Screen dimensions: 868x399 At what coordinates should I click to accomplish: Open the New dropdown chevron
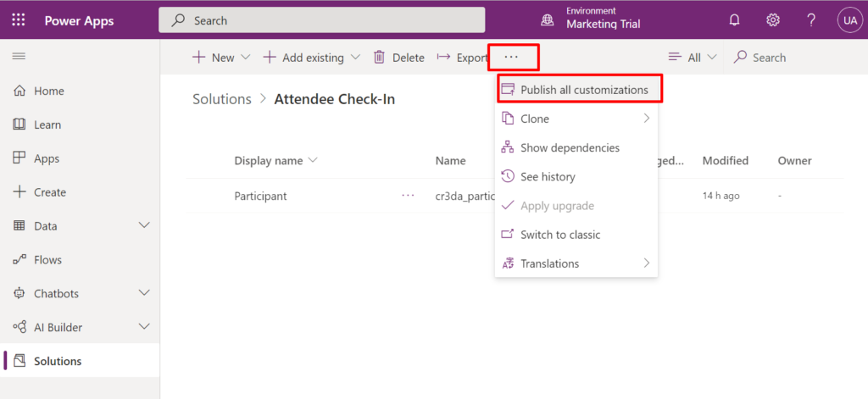(x=247, y=58)
